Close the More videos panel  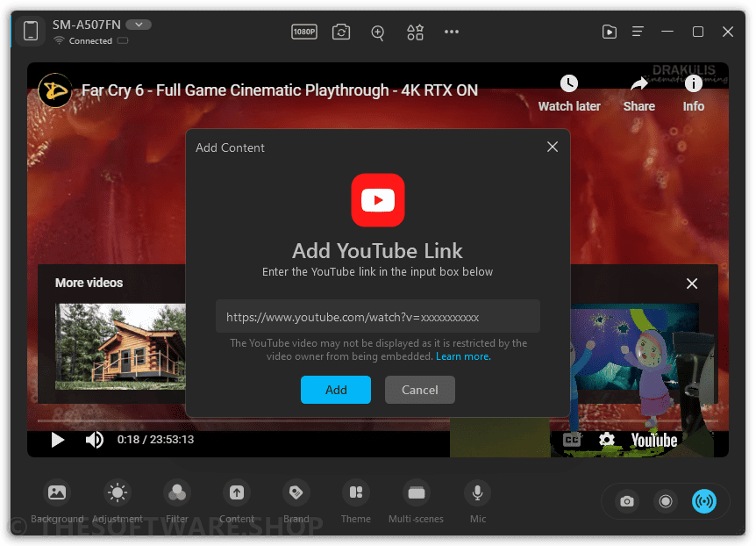click(x=692, y=284)
